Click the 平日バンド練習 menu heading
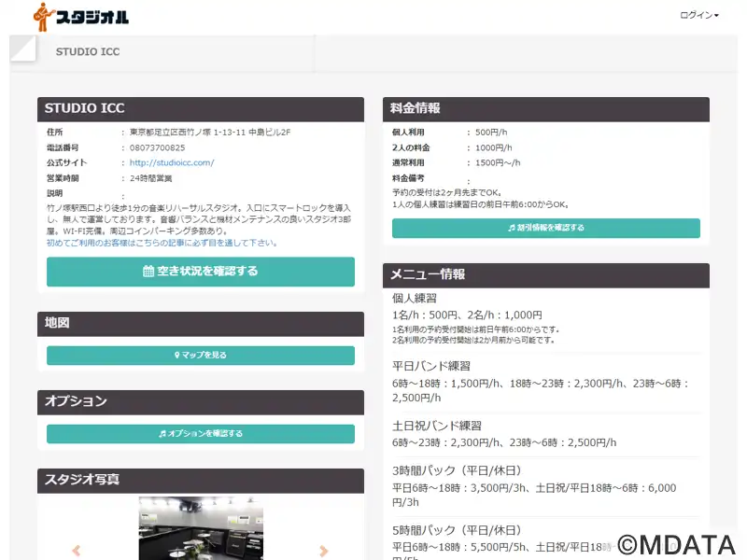Viewport: 747px width, 560px height. (x=431, y=366)
